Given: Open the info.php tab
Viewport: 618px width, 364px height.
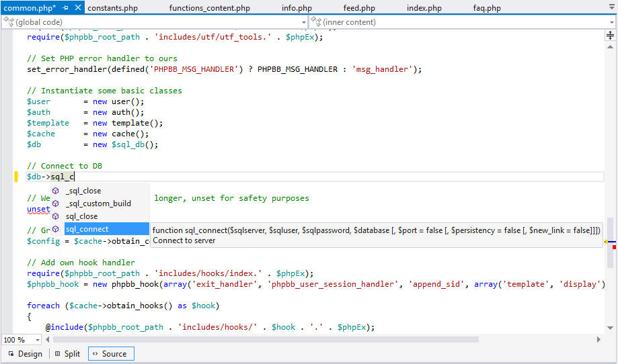Looking at the screenshot, I should (x=297, y=8).
